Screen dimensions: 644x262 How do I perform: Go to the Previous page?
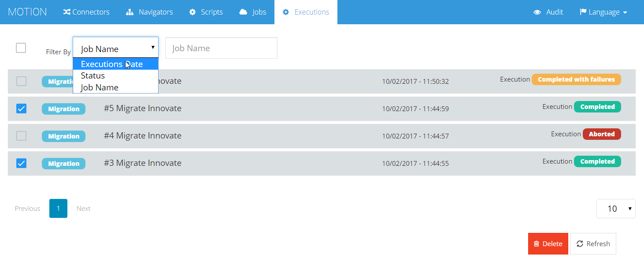tap(27, 209)
